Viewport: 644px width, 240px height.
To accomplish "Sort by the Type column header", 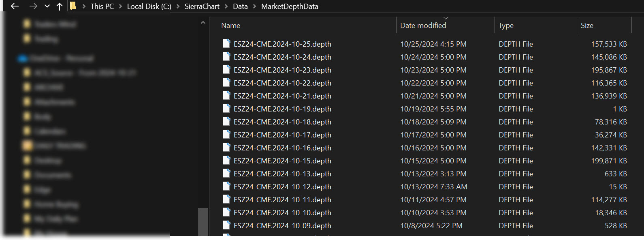I will [x=506, y=26].
